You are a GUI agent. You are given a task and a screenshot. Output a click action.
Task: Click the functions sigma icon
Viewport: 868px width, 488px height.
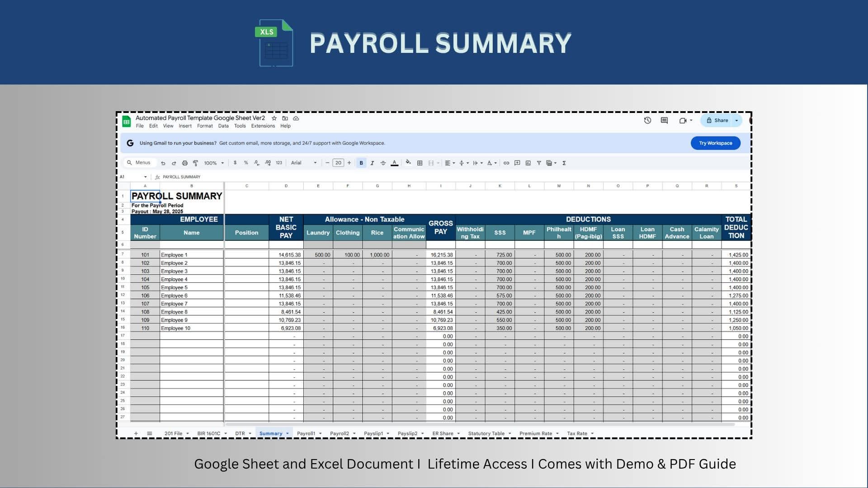click(x=564, y=163)
